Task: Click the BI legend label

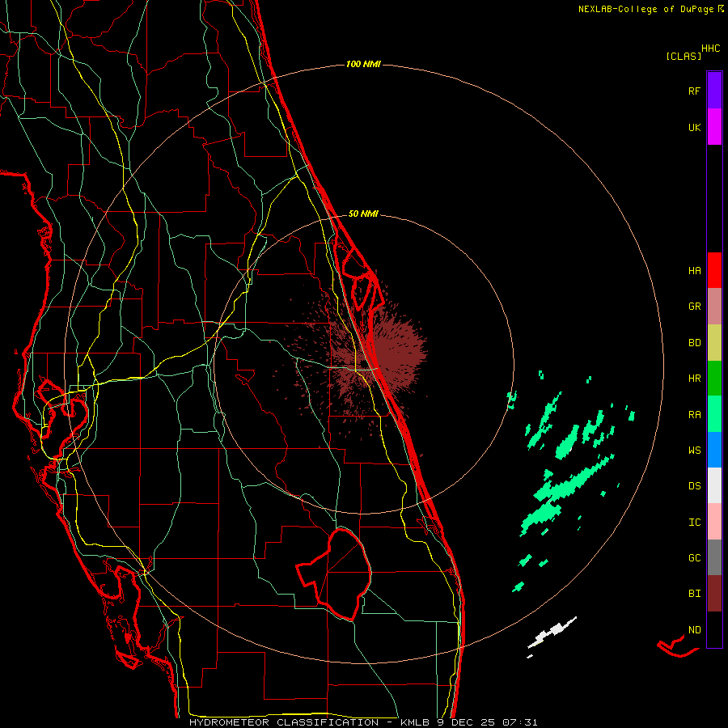Action: (694, 594)
